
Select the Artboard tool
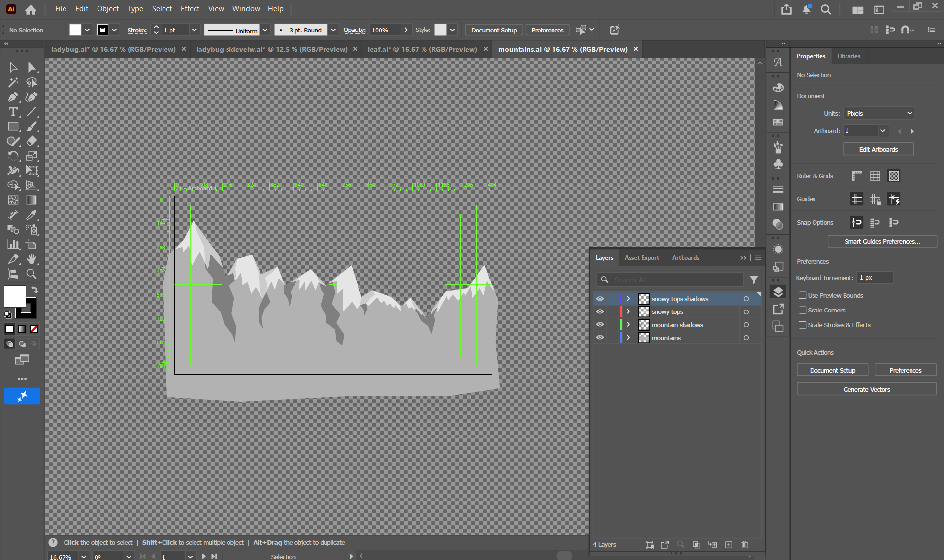point(32,245)
